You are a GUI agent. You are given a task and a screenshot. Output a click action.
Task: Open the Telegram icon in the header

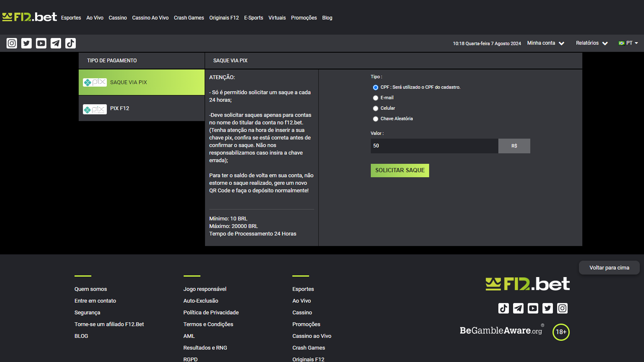click(56, 43)
